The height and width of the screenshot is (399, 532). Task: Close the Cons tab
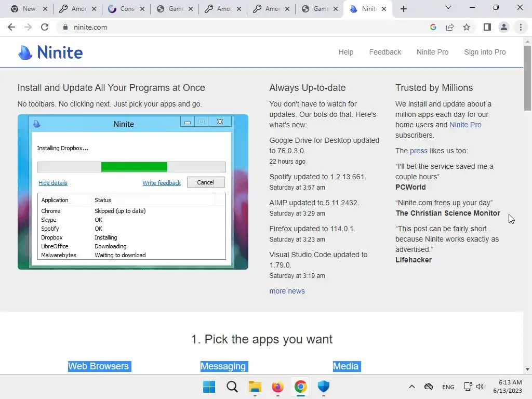(142, 9)
